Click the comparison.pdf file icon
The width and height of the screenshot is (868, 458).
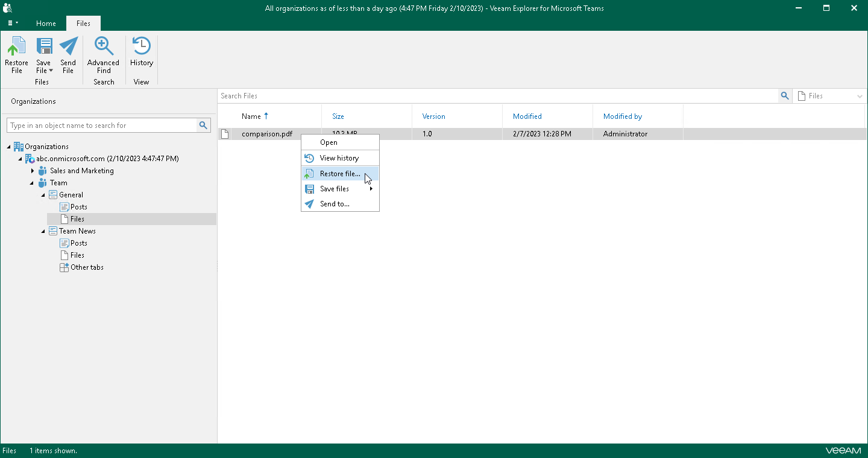click(225, 134)
